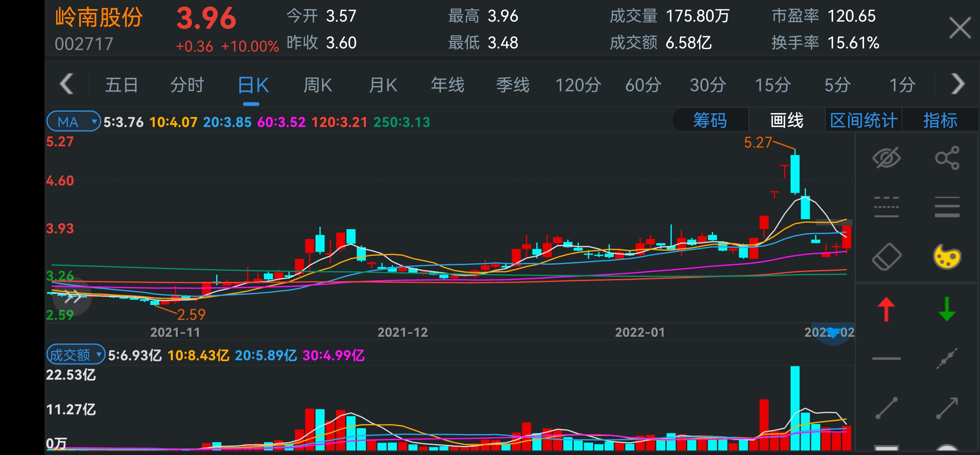This screenshot has width=980, height=455.
Task: Toggle the eye-slash hide drawings icon
Action: coord(886,158)
